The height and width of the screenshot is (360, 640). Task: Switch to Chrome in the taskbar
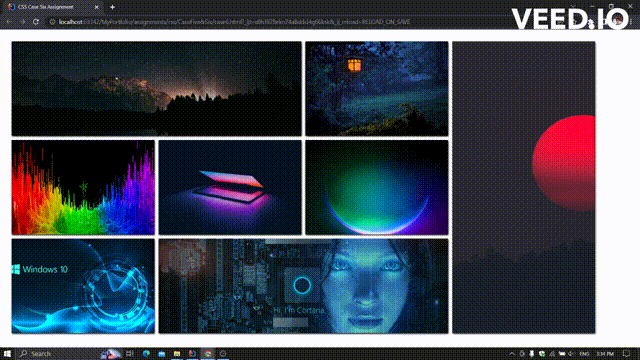(208, 353)
